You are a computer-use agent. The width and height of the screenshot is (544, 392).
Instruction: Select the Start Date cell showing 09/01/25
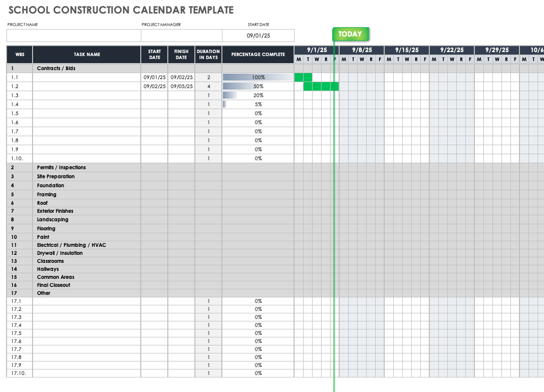click(x=258, y=36)
